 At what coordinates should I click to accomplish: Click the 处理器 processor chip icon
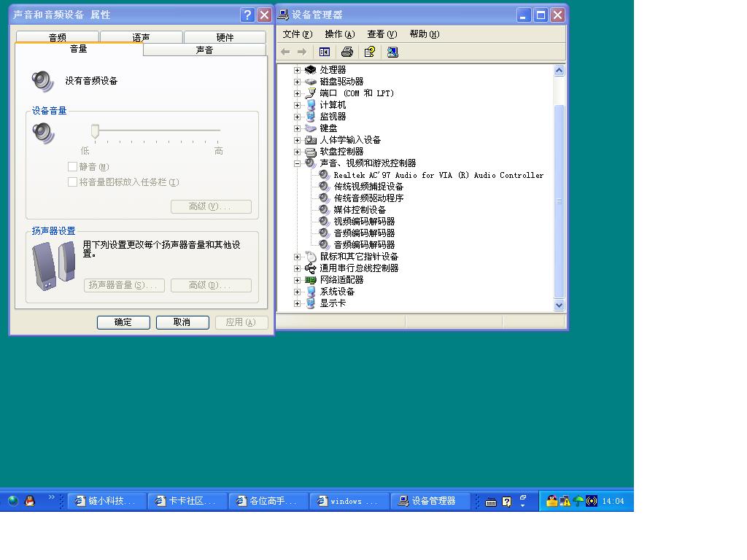pos(311,70)
